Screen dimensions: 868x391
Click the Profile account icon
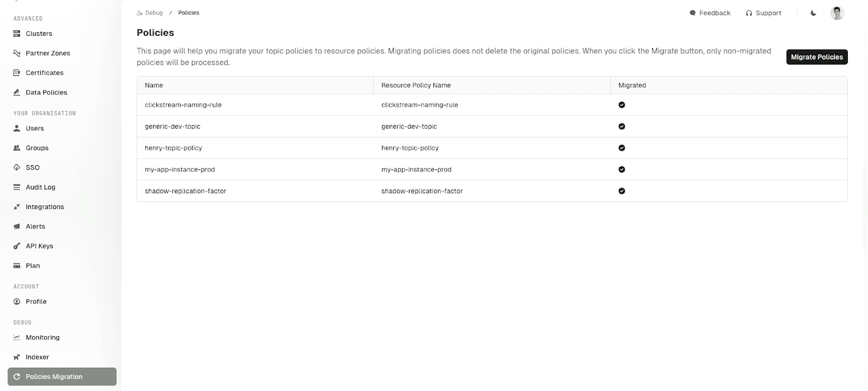click(x=17, y=301)
